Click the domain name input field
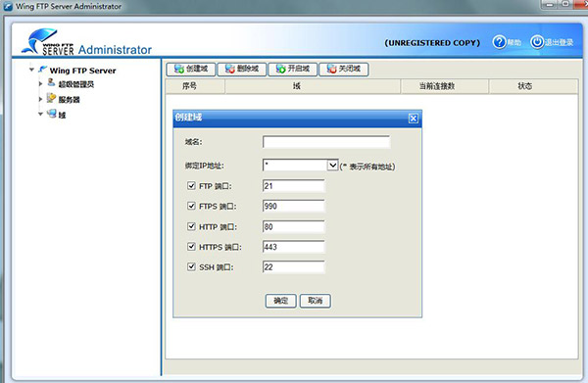The image size is (588, 383). [x=326, y=142]
